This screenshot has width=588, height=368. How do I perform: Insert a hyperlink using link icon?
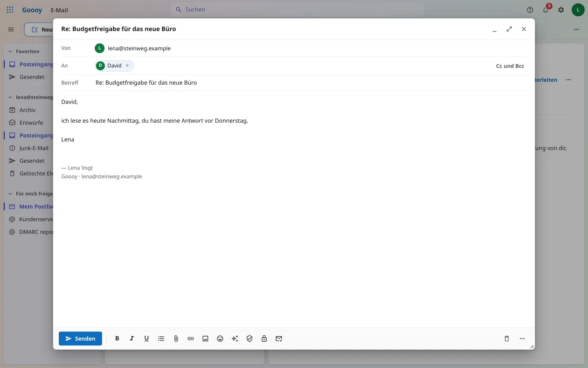(191, 339)
